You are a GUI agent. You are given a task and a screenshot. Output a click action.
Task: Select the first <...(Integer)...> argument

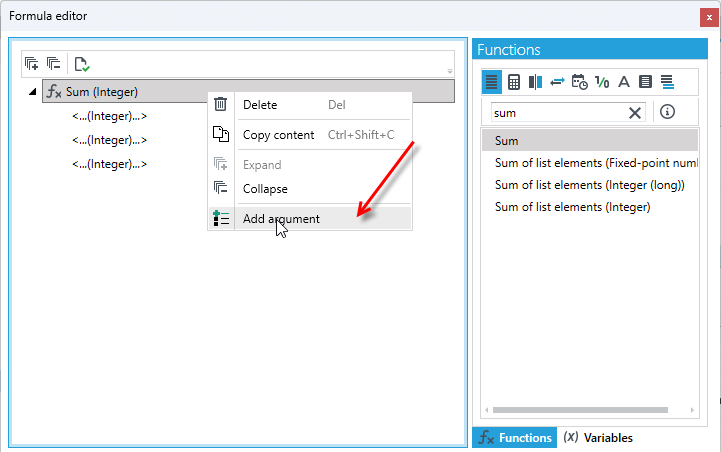pos(109,116)
